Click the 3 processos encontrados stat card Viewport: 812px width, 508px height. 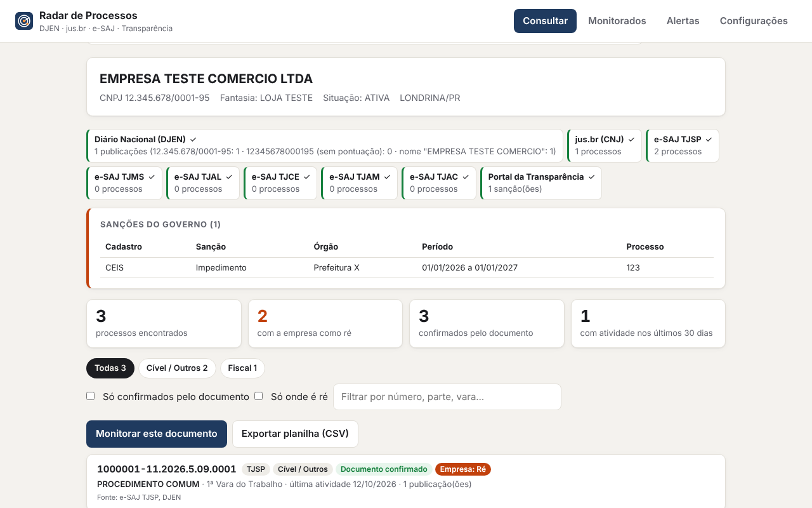164,323
